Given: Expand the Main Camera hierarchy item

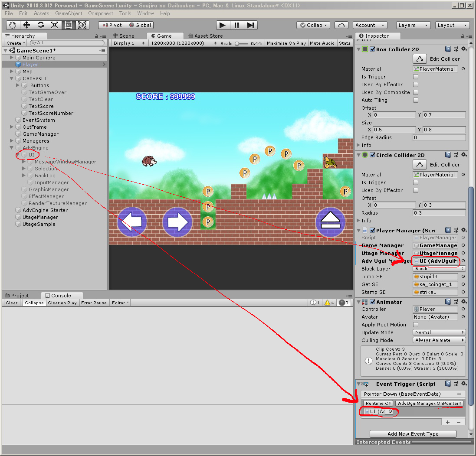Looking at the screenshot, I should point(12,58).
